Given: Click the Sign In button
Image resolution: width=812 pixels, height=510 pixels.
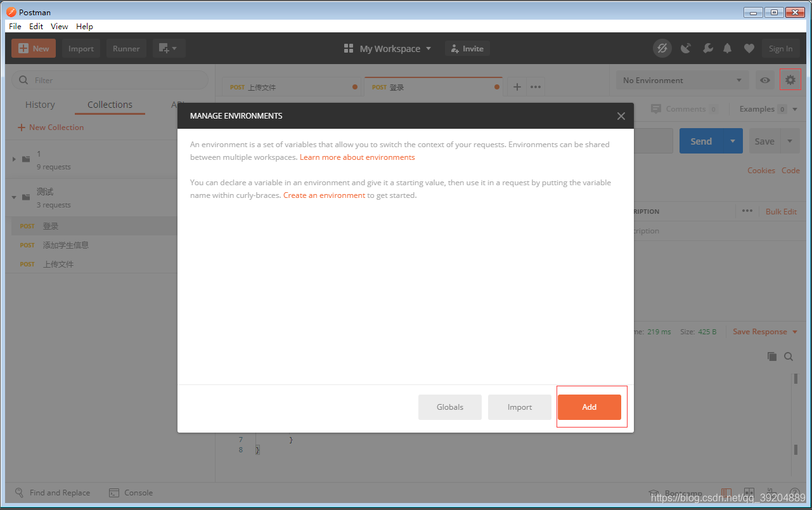Looking at the screenshot, I should click(x=780, y=48).
